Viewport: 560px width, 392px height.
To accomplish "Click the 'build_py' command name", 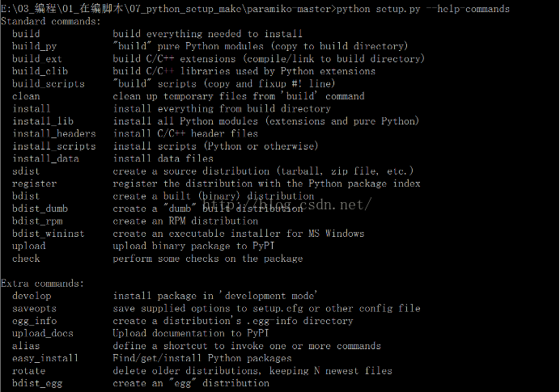I will coord(34,46).
